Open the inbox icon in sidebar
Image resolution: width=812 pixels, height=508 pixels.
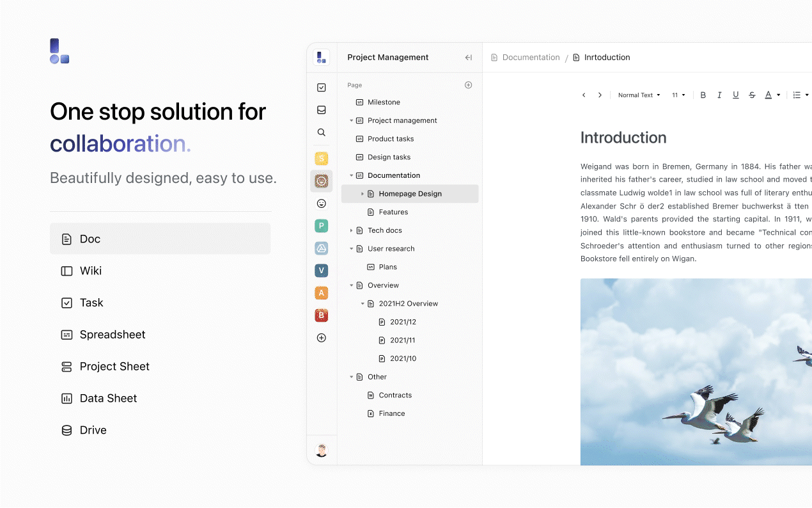[x=322, y=110]
